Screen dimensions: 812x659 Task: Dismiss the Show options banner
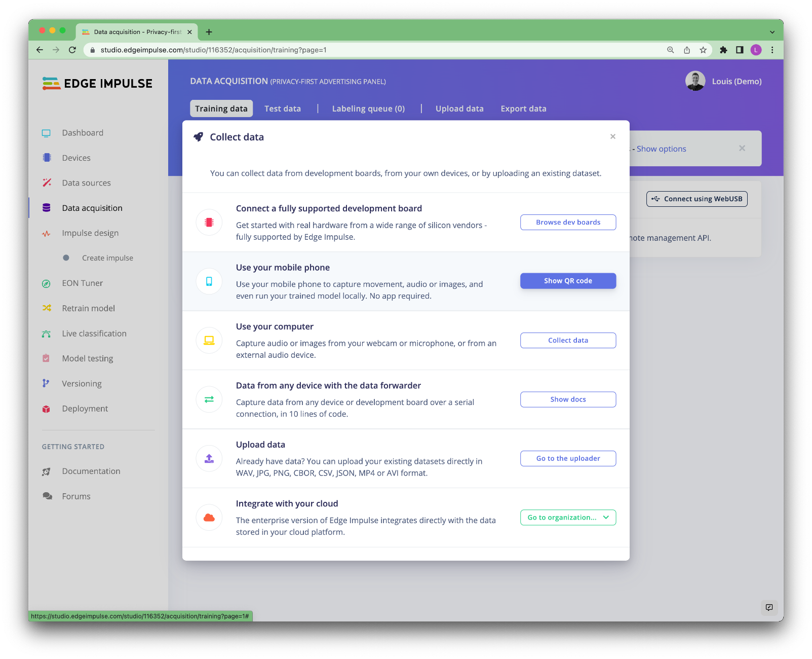[742, 148]
